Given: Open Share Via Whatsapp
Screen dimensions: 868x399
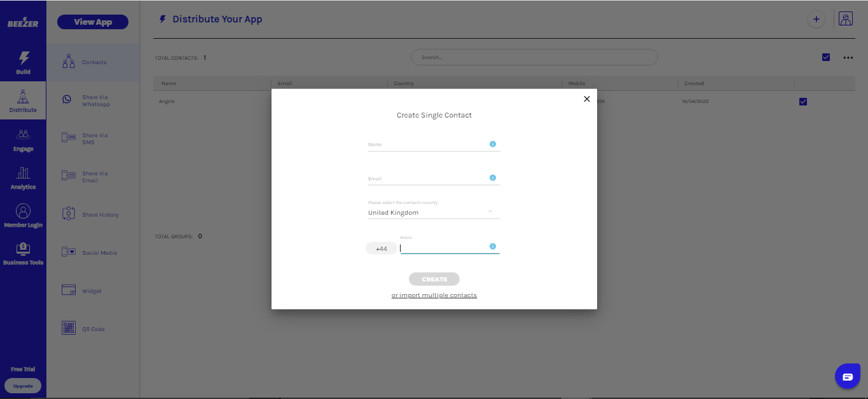Looking at the screenshot, I should tap(93, 100).
